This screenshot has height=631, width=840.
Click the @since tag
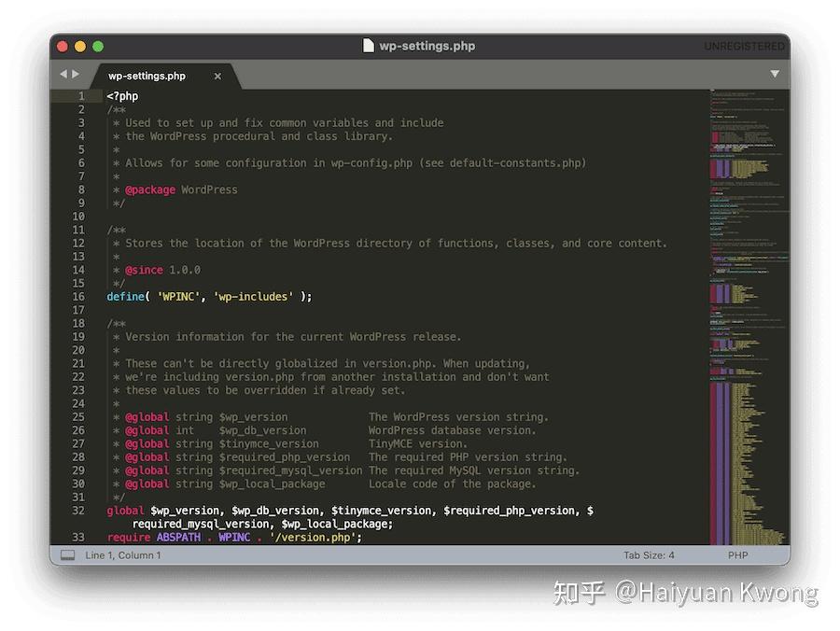point(144,270)
